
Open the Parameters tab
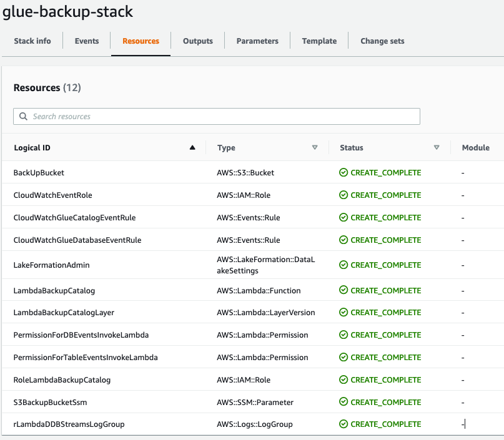coord(257,41)
